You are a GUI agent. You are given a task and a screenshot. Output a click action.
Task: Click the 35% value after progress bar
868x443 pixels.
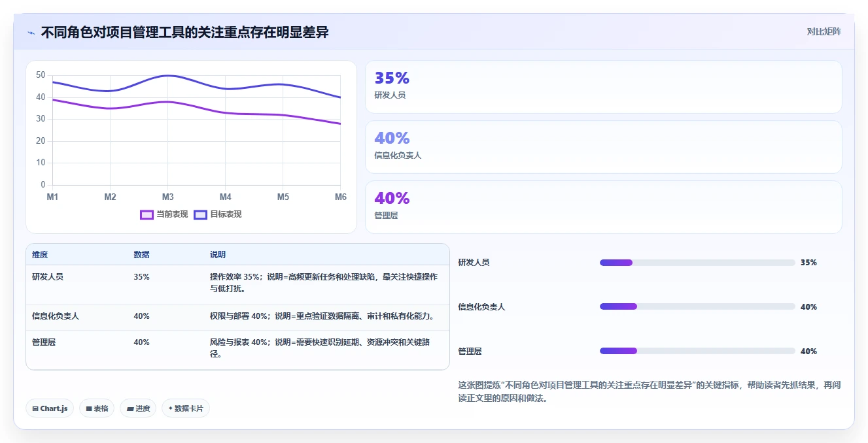click(x=808, y=263)
